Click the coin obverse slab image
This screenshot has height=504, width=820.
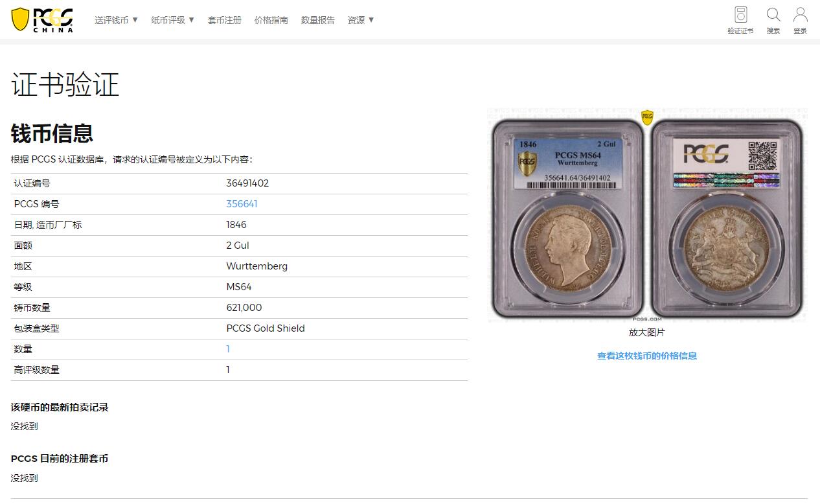tap(568, 218)
